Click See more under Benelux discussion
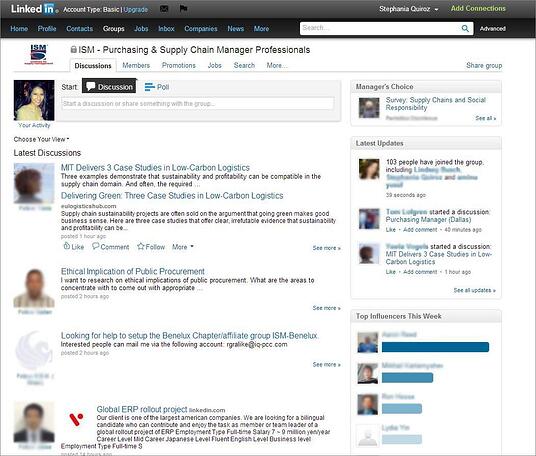 (x=326, y=365)
